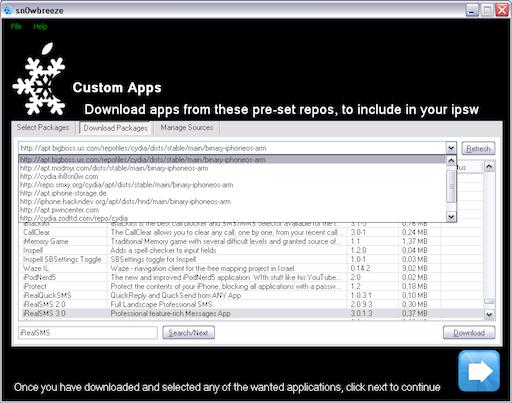
Task: Minimize the sn0wbreeze window
Action: [x=472, y=10]
